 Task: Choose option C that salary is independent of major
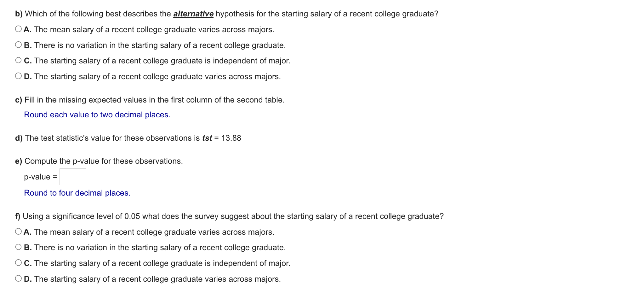click(x=18, y=60)
